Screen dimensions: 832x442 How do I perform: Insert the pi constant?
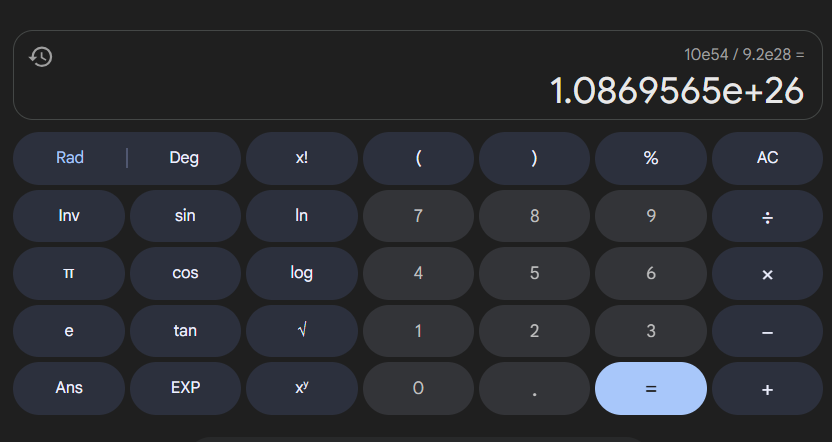69,273
